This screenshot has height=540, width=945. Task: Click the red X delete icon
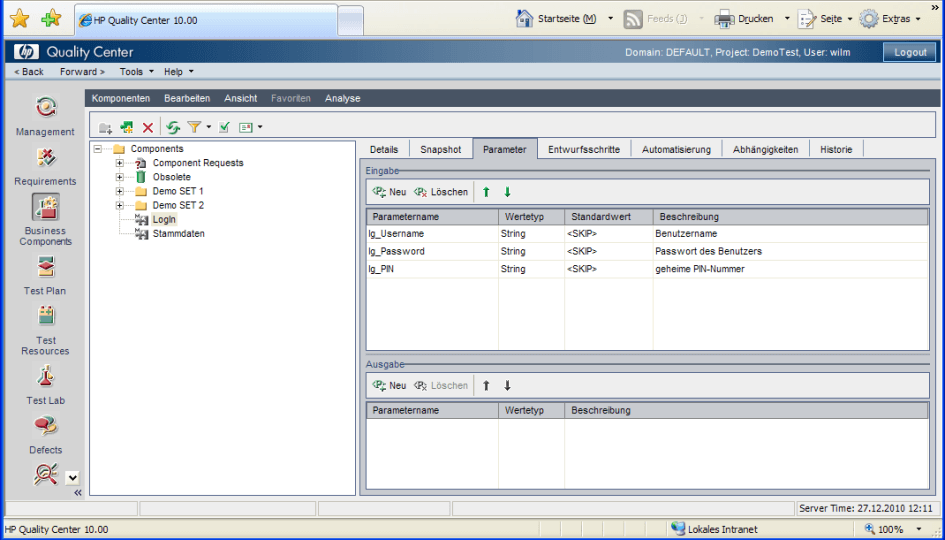point(148,127)
